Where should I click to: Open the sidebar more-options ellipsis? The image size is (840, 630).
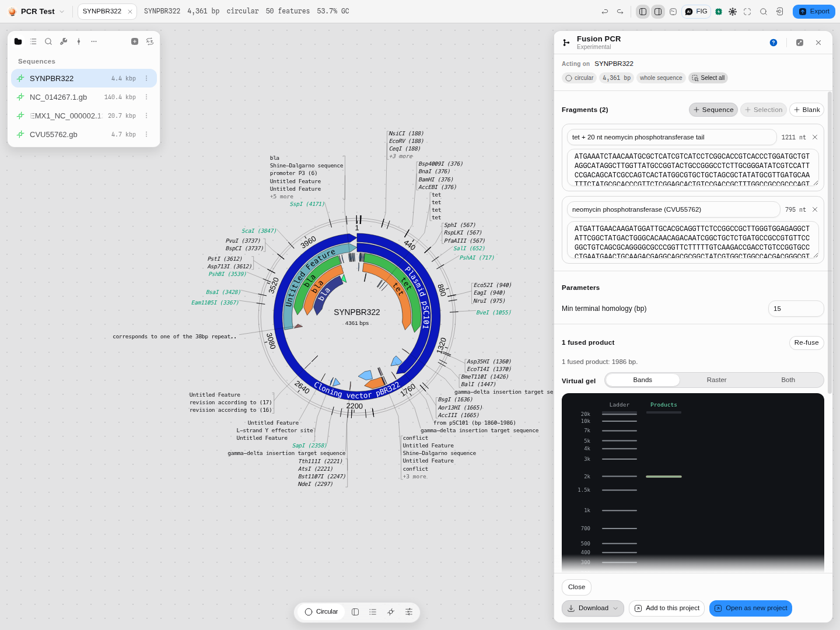point(94,41)
